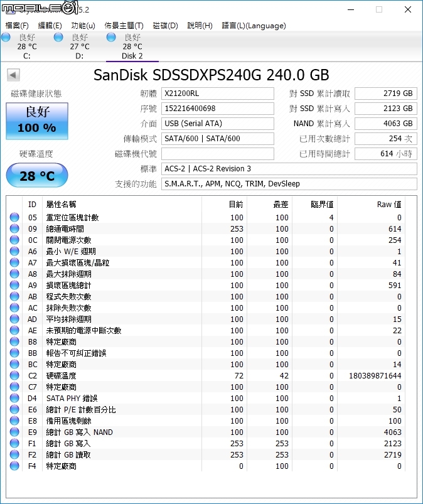Click the total host writes value 2123 GB
423x504 pixels.
386,109
